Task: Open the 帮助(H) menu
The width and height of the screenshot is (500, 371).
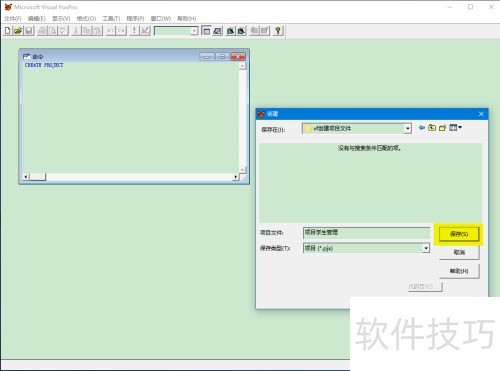Action: (187, 18)
